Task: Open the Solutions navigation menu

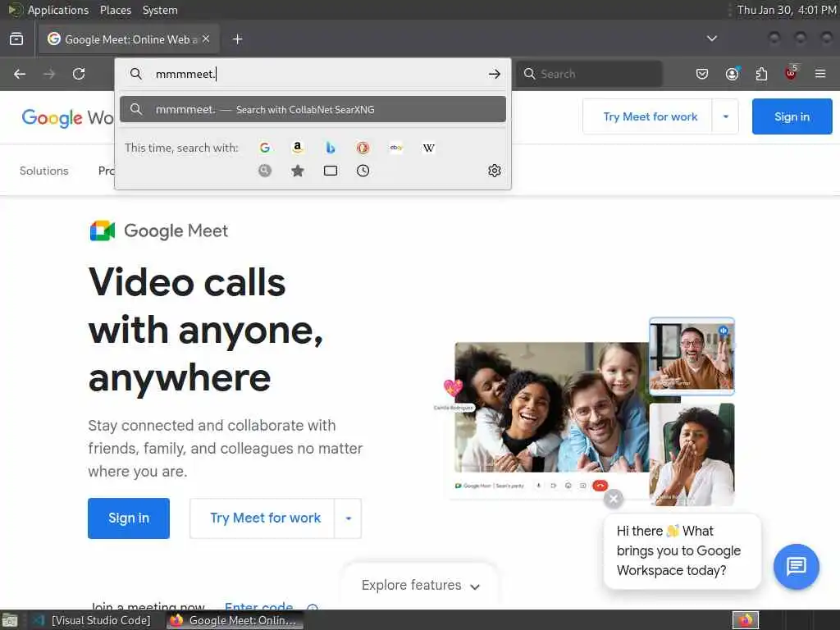Action: (44, 171)
